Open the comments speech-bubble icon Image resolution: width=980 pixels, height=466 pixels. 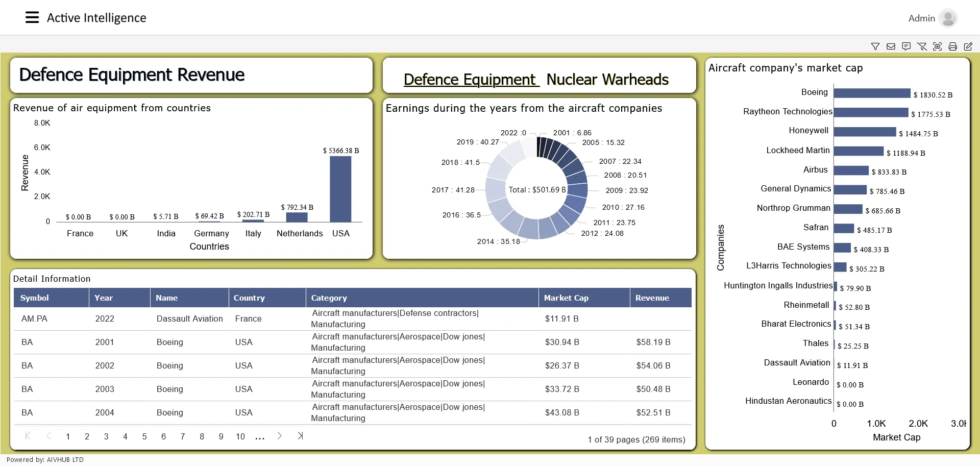pyautogui.click(x=906, y=46)
